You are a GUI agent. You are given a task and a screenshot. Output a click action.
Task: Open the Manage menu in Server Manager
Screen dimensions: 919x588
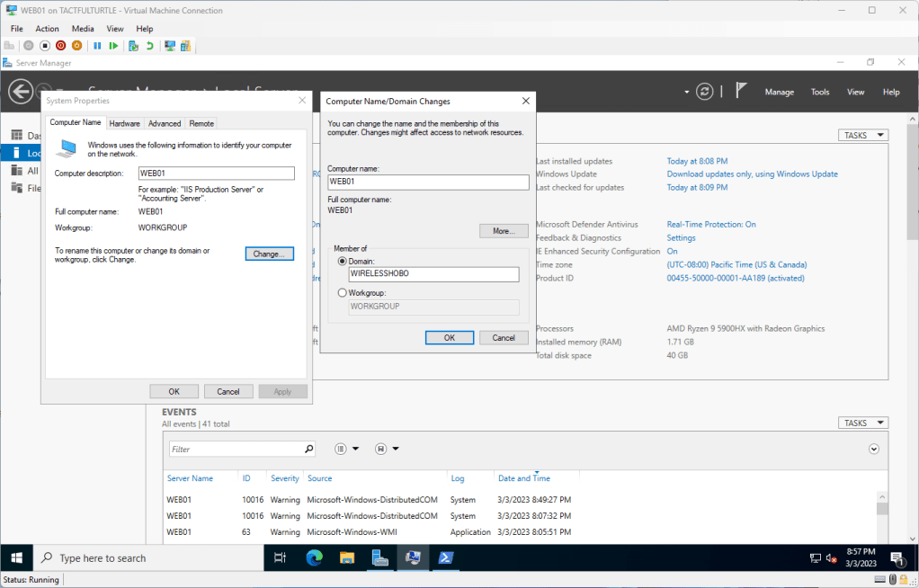[x=779, y=92]
